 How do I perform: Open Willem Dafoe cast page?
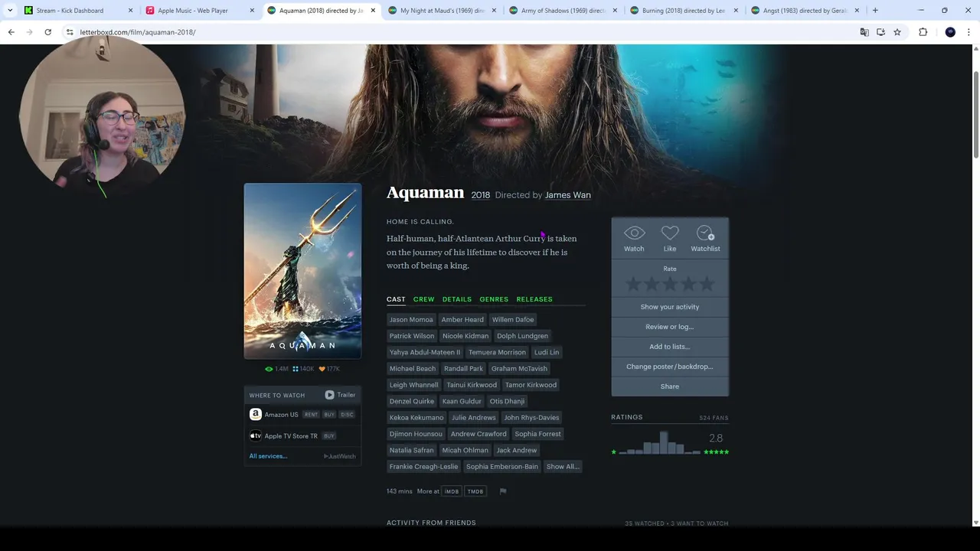pos(513,320)
